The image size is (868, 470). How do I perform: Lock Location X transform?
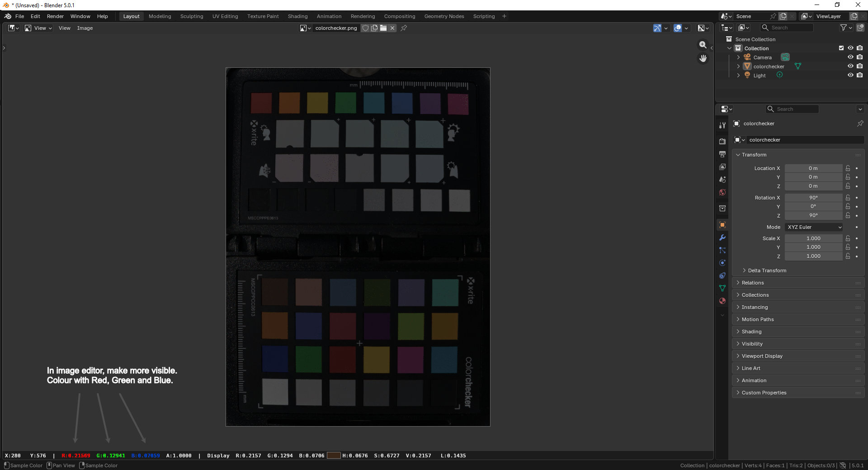848,168
